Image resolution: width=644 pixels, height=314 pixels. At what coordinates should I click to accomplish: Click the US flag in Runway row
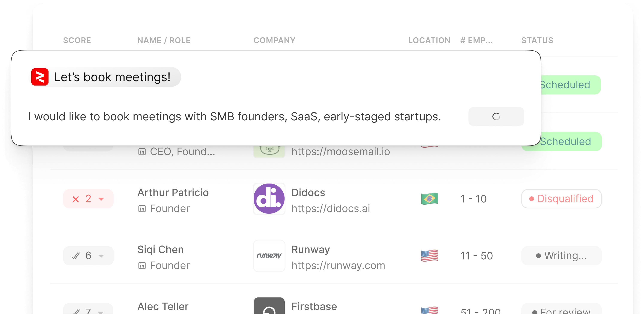tap(429, 256)
